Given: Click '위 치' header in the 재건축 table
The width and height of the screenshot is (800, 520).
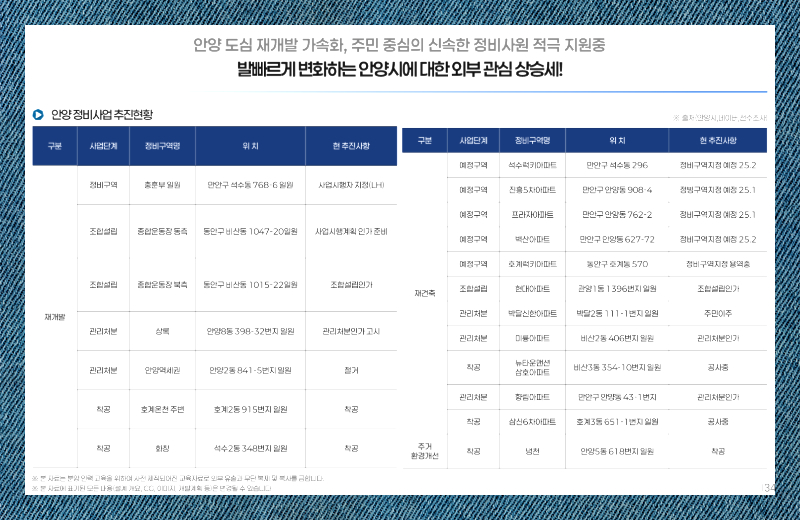Looking at the screenshot, I should click(x=617, y=140).
